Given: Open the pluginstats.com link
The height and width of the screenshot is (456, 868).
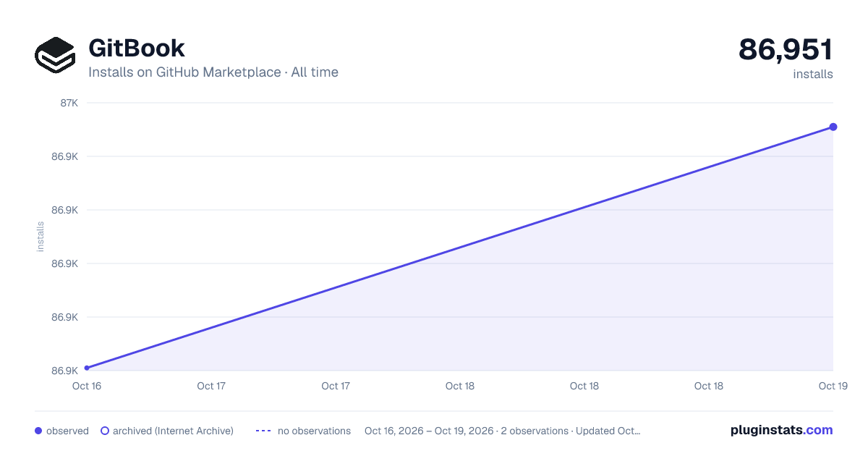Looking at the screenshot, I should coord(782,430).
